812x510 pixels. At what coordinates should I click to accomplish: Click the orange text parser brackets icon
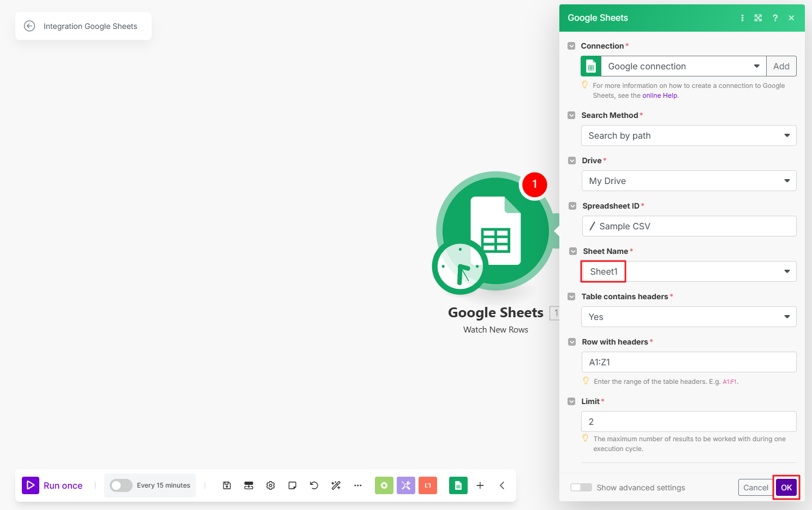click(428, 485)
